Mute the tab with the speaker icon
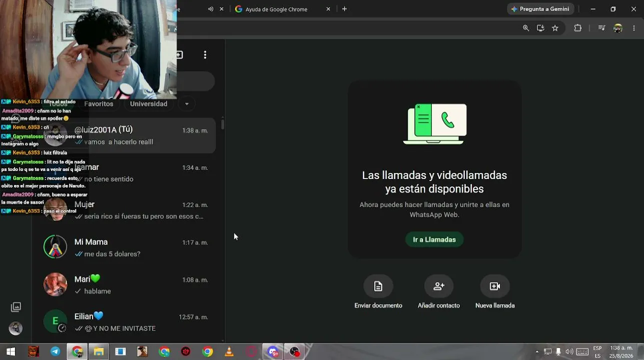 [211, 9]
